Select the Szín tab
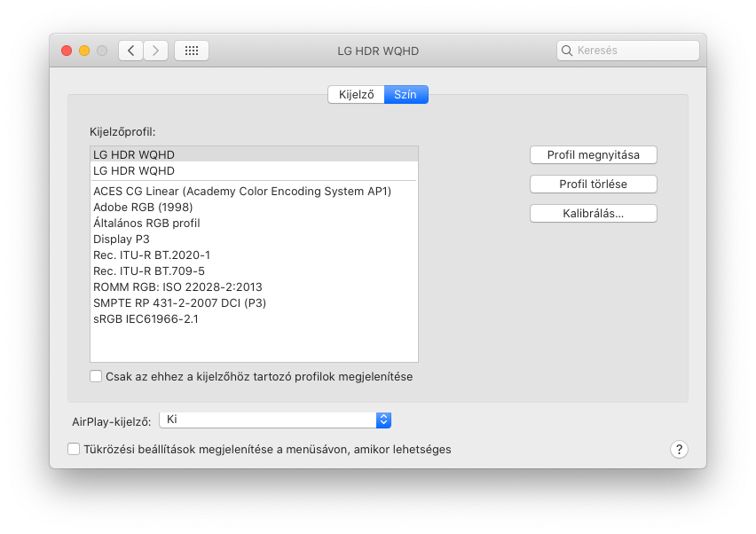Image resolution: width=756 pixels, height=534 pixels. tap(406, 94)
